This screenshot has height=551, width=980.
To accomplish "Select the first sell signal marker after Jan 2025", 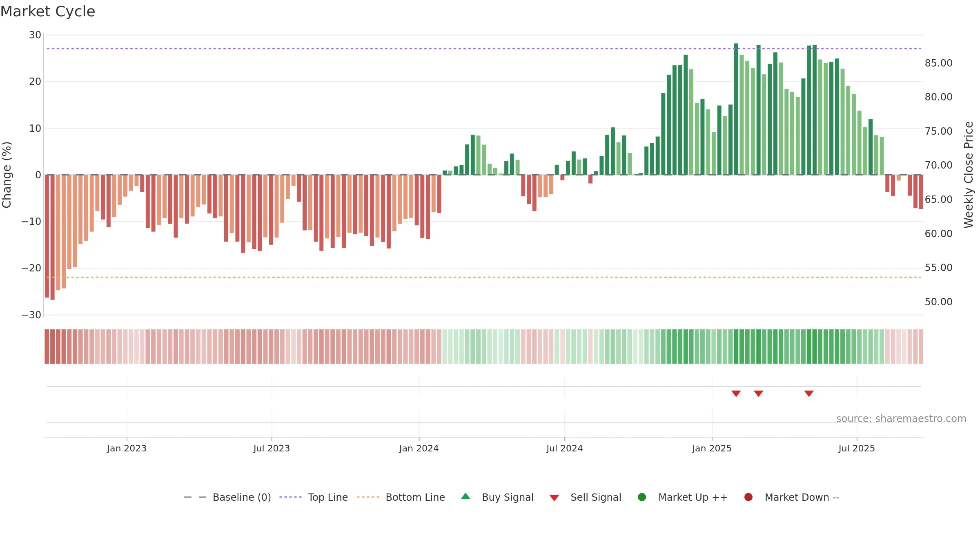I will (736, 393).
